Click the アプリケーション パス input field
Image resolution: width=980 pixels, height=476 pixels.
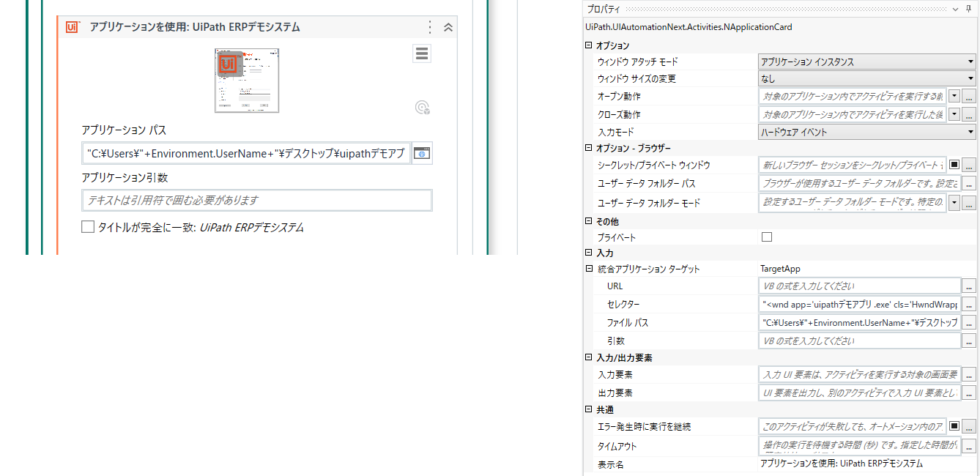[245, 153]
